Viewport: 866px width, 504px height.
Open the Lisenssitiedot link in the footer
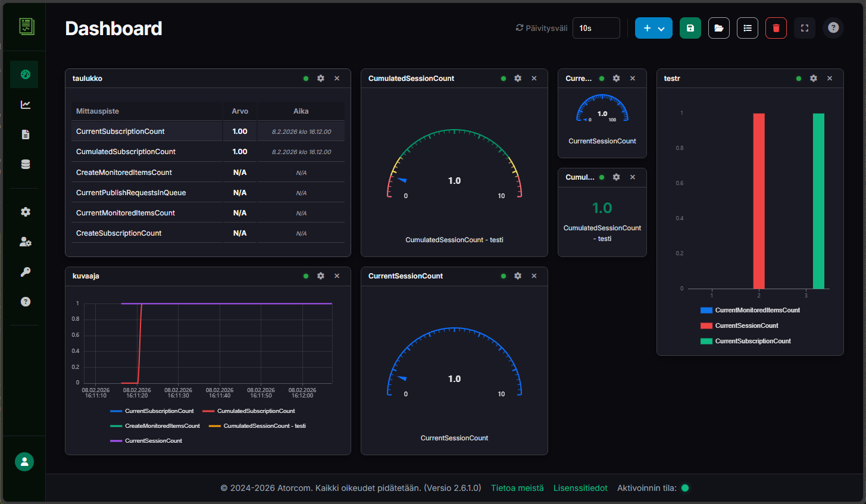click(x=580, y=487)
